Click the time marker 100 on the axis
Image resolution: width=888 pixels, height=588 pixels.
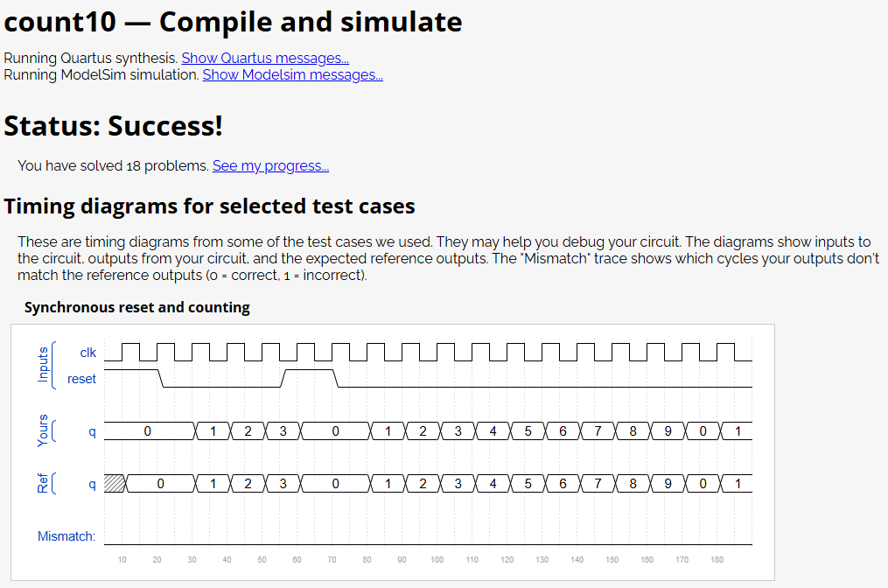tap(437, 560)
